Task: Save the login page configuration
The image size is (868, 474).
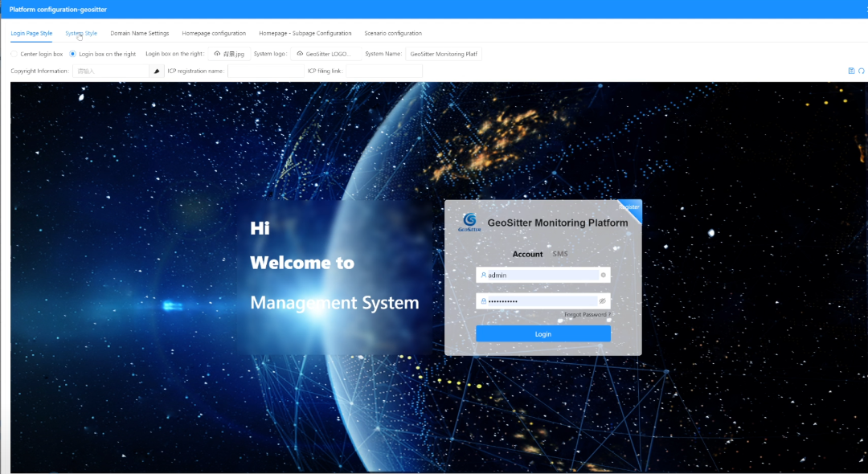Action: pyautogui.click(x=851, y=71)
